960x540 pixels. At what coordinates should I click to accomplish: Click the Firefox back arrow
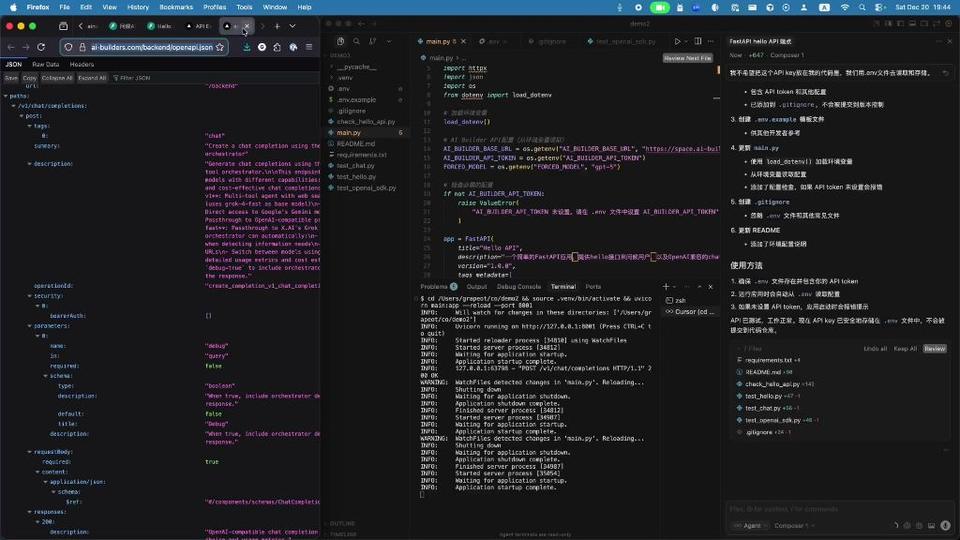[x=11, y=47]
